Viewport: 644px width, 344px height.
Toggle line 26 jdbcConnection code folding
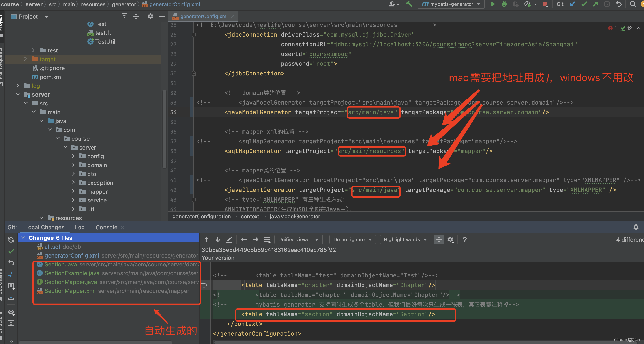tap(193, 35)
